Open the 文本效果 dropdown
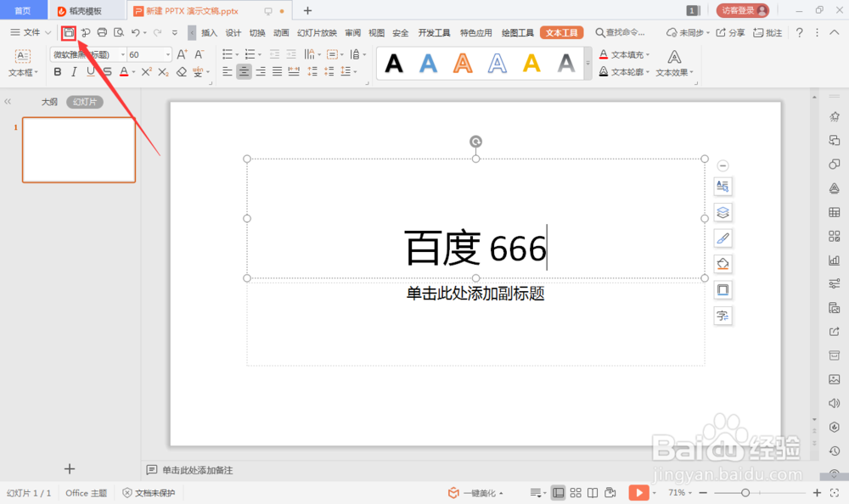The image size is (849, 504). click(x=674, y=64)
